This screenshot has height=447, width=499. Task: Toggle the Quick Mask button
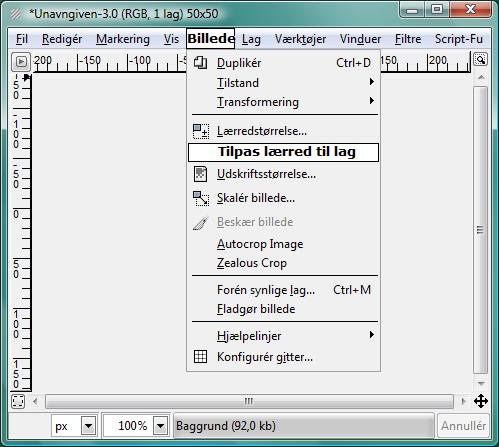coord(18,401)
